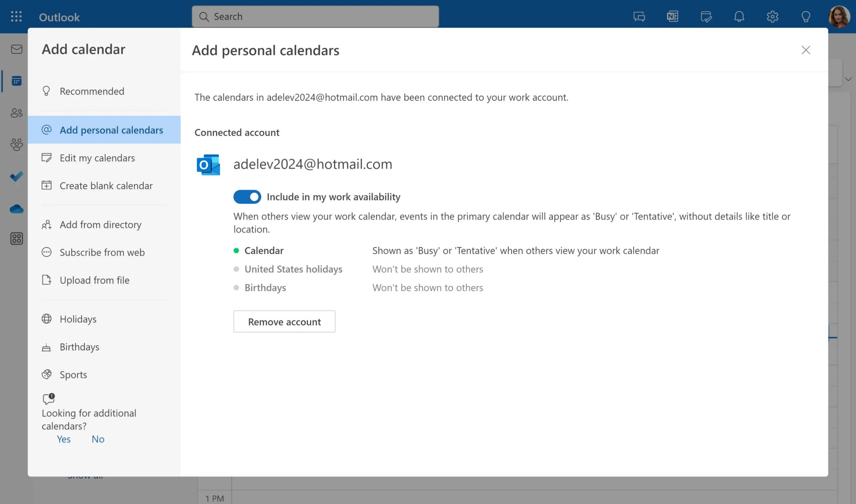Open the settings gear icon

[x=772, y=17]
